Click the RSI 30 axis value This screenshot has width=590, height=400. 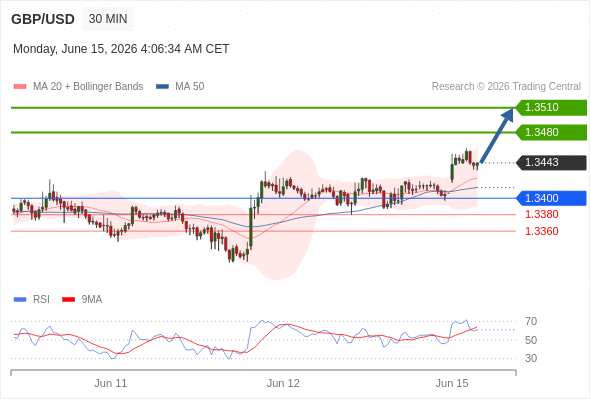click(531, 358)
